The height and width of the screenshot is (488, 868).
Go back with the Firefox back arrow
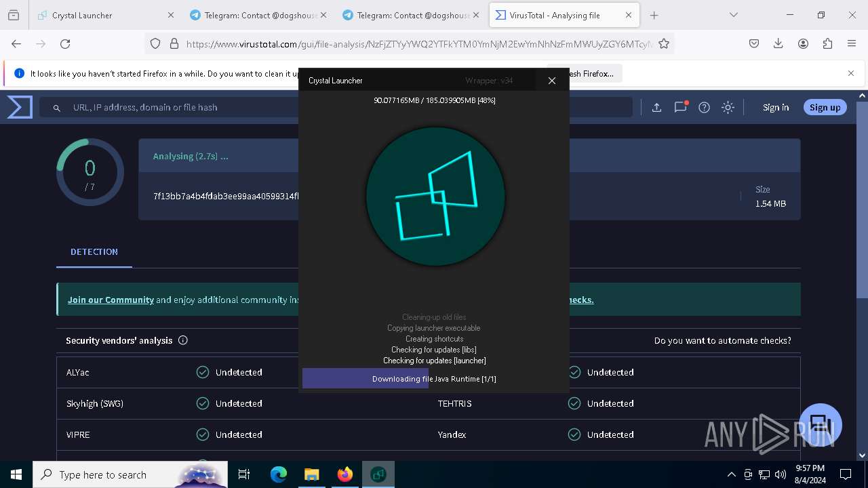coord(16,43)
